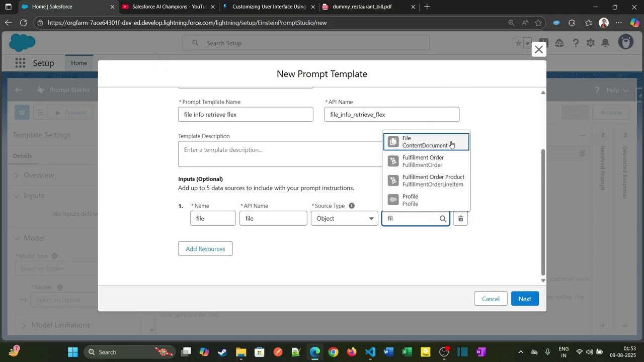Click the modal scrollbar down arrow
Screen dimensions: 644x362
(543, 281)
